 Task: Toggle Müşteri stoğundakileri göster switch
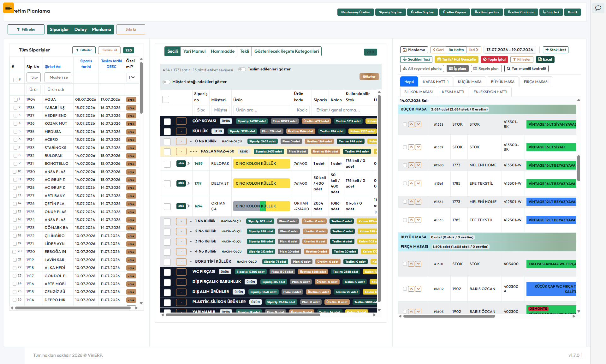tap(166, 82)
